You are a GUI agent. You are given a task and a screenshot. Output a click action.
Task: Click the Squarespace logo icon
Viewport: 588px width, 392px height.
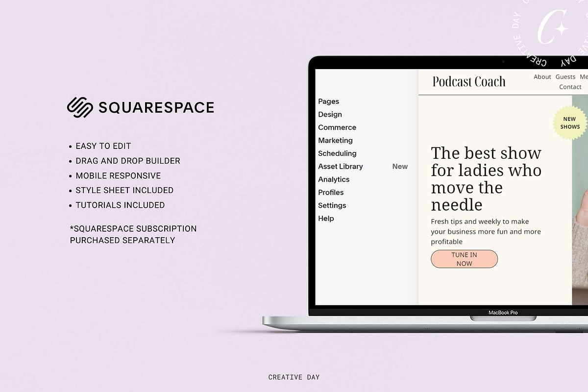tap(80, 107)
